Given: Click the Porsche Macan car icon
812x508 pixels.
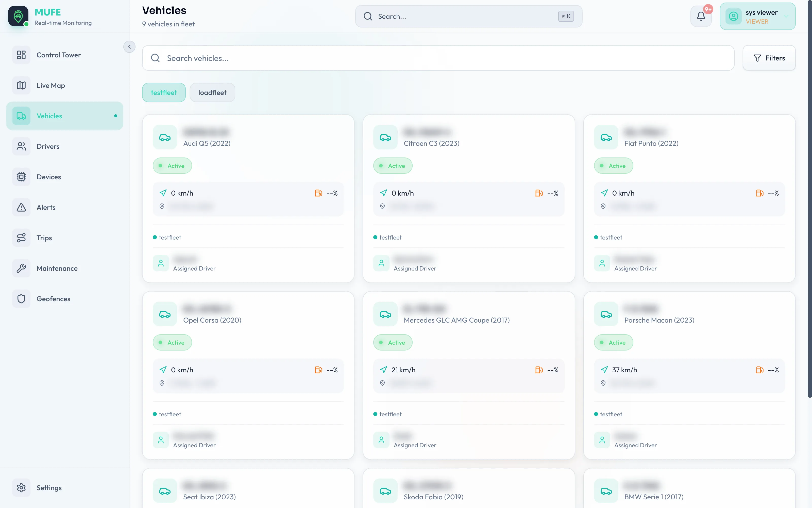Looking at the screenshot, I should [606, 314].
